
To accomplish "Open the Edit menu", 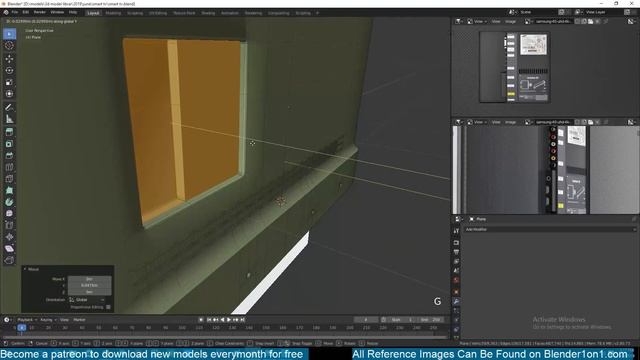I will tap(26, 13).
